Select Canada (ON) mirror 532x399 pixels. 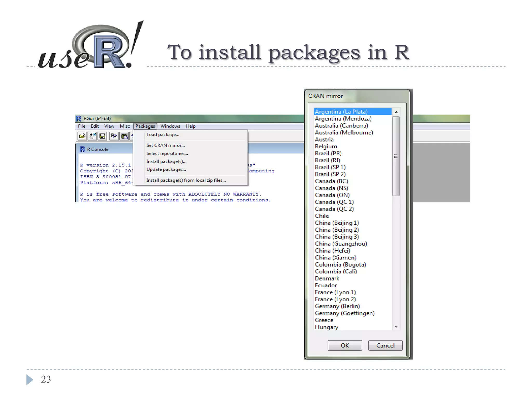click(x=353, y=195)
